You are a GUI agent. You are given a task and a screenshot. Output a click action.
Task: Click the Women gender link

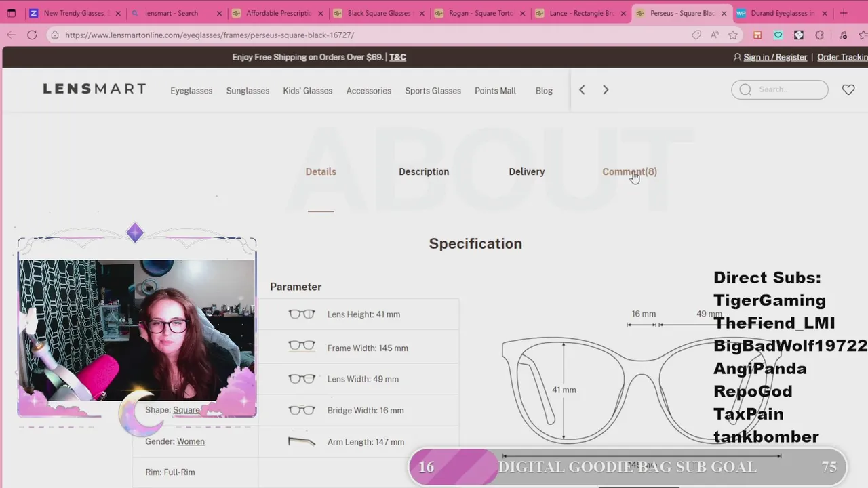pyautogui.click(x=191, y=441)
